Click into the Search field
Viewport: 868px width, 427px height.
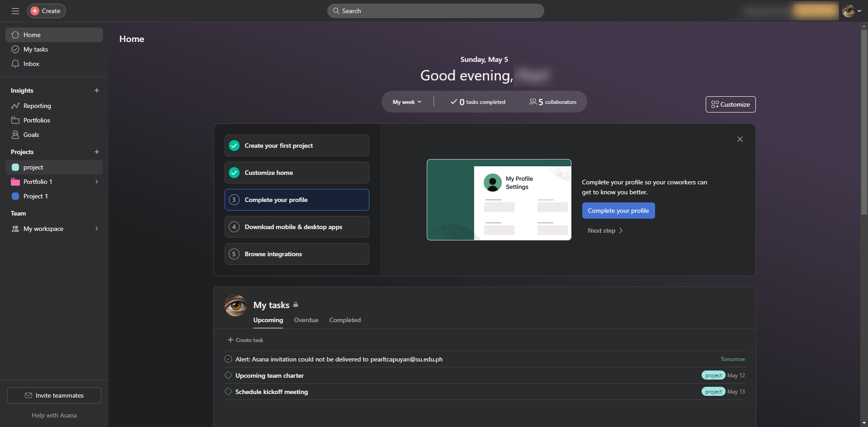pyautogui.click(x=436, y=11)
